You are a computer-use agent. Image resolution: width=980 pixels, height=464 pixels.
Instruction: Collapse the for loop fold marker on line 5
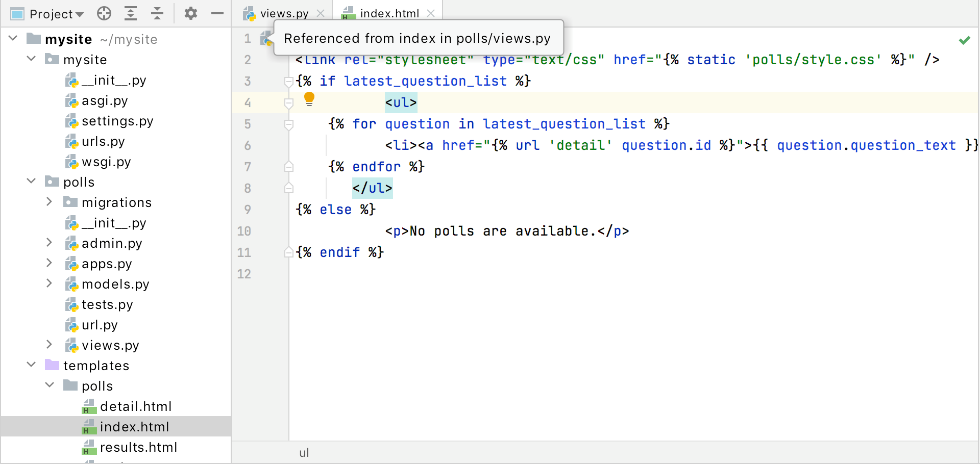pyautogui.click(x=289, y=124)
